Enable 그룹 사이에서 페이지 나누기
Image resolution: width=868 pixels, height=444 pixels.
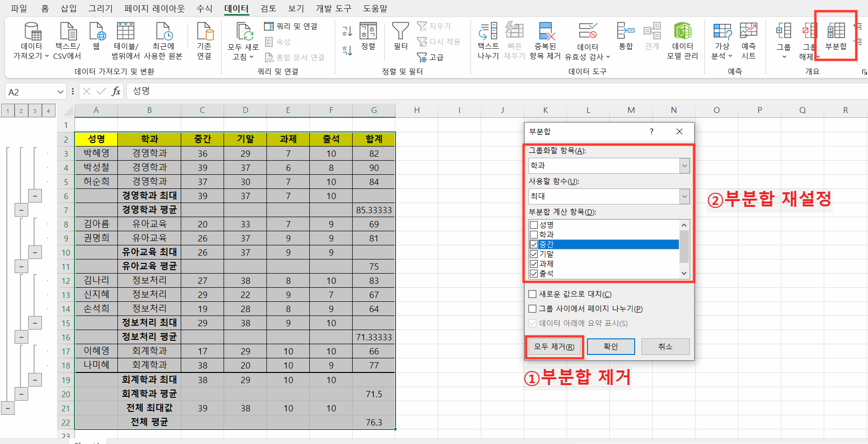[532, 308]
